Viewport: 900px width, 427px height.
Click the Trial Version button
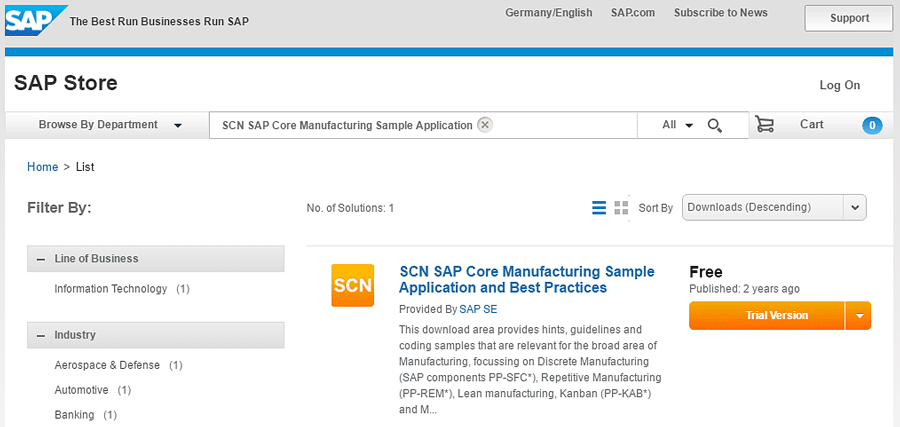coord(767,316)
